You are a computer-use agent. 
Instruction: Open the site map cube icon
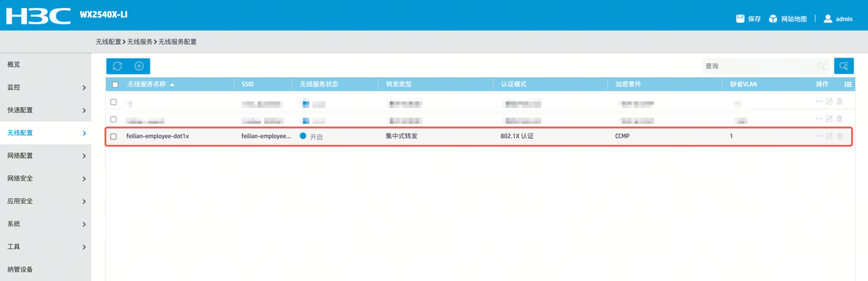(x=773, y=19)
